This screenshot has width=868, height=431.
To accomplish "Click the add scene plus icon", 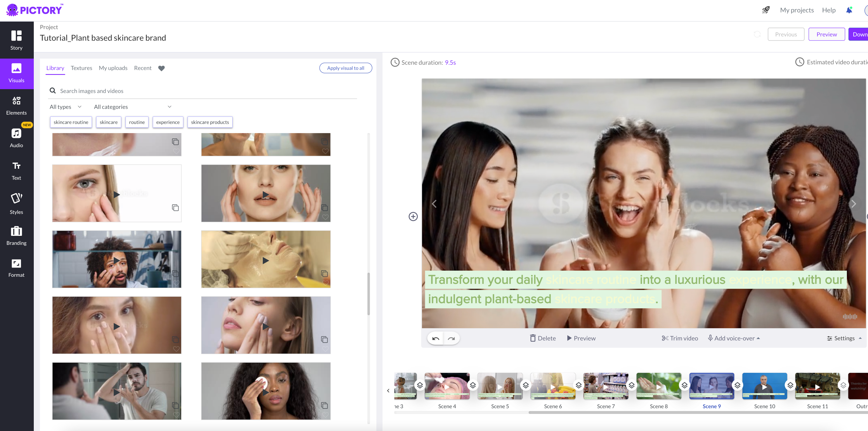I will (x=413, y=216).
